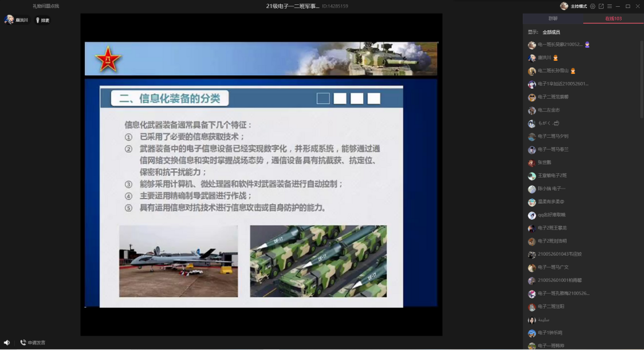
Task: Open the hexagon settings icon in title bar
Action: click(593, 6)
